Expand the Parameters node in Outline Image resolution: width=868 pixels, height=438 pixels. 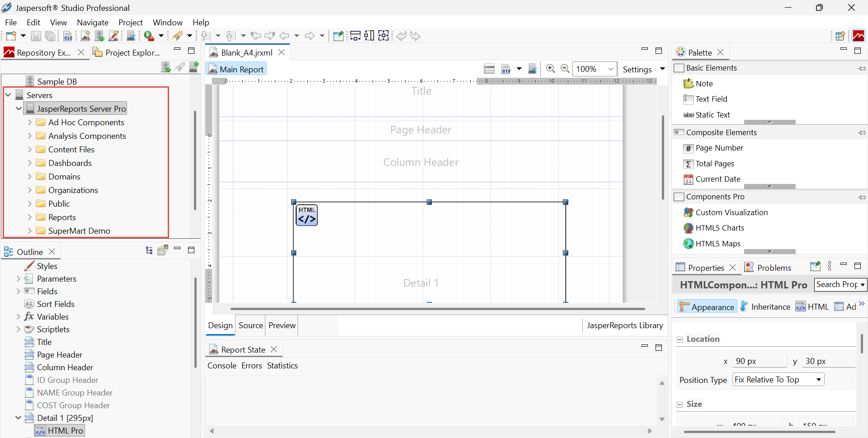click(x=19, y=279)
